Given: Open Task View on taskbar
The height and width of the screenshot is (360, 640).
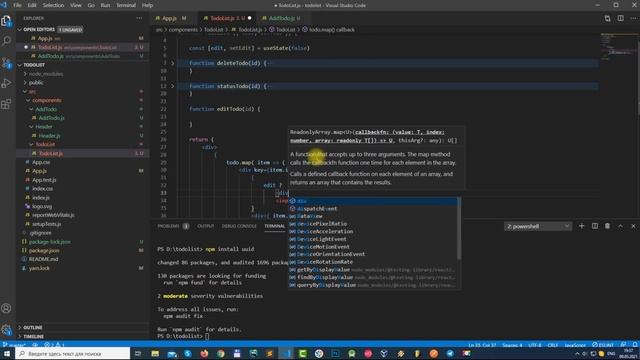Looking at the screenshot, I should 138,353.
